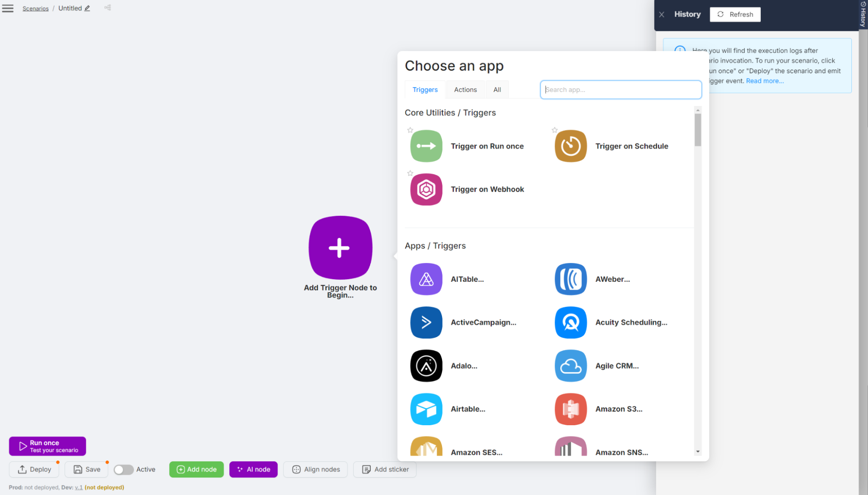
Task: Click the Deploy button
Action: coord(34,469)
